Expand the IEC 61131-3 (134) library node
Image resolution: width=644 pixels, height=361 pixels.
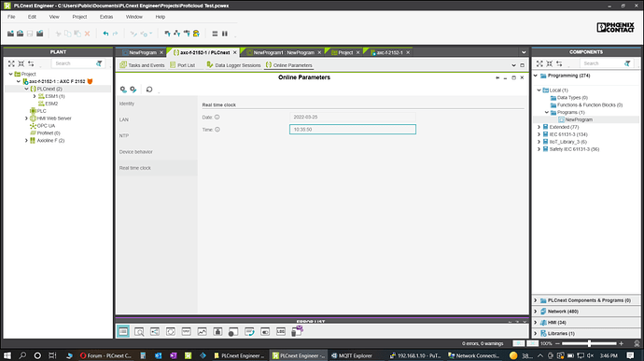point(539,134)
